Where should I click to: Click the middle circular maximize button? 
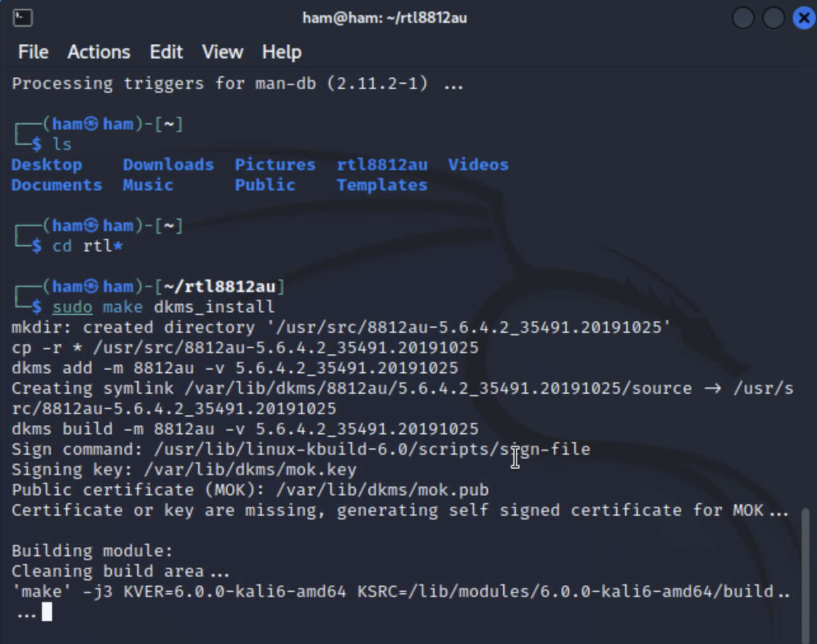click(x=773, y=18)
